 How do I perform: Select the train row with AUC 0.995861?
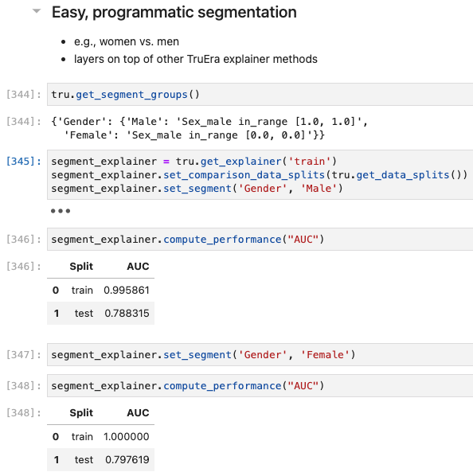(x=100, y=290)
